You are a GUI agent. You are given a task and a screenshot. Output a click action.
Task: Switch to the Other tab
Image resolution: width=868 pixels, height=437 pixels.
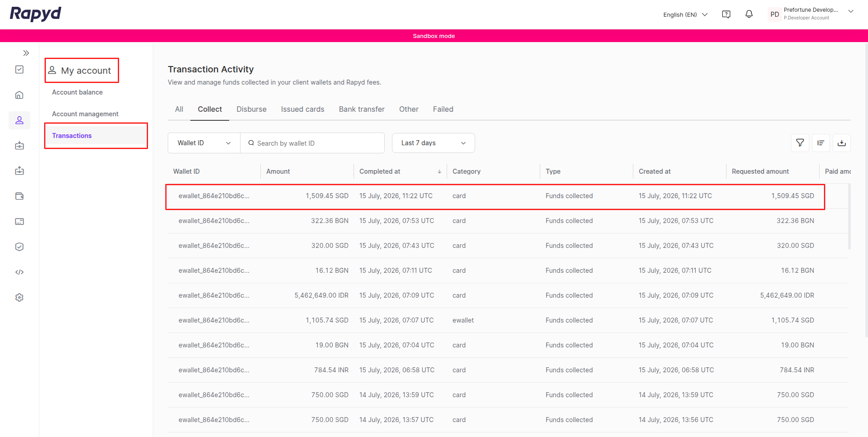409,109
